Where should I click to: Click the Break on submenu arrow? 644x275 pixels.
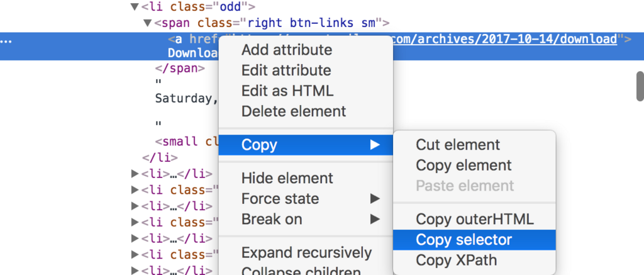click(375, 219)
